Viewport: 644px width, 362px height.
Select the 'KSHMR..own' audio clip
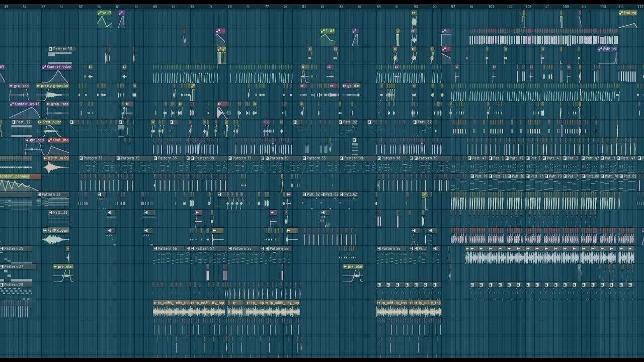point(56,230)
